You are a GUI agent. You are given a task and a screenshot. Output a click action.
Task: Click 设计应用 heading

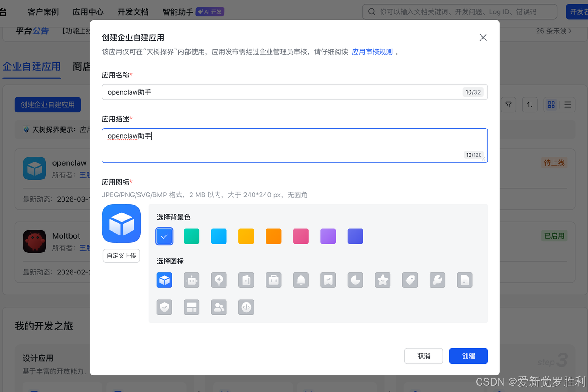click(x=38, y=358)
